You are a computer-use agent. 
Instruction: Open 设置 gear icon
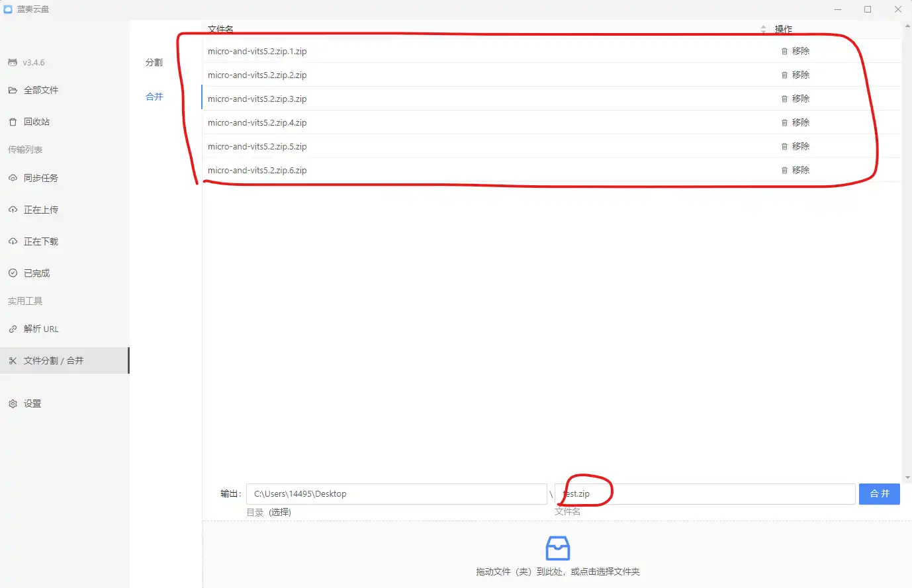tap(13, 403)
